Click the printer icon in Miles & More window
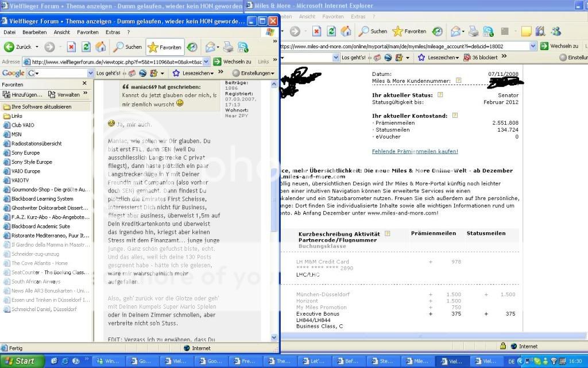The height and width of the screenshot is (368, 588). [x=473, y=31]
